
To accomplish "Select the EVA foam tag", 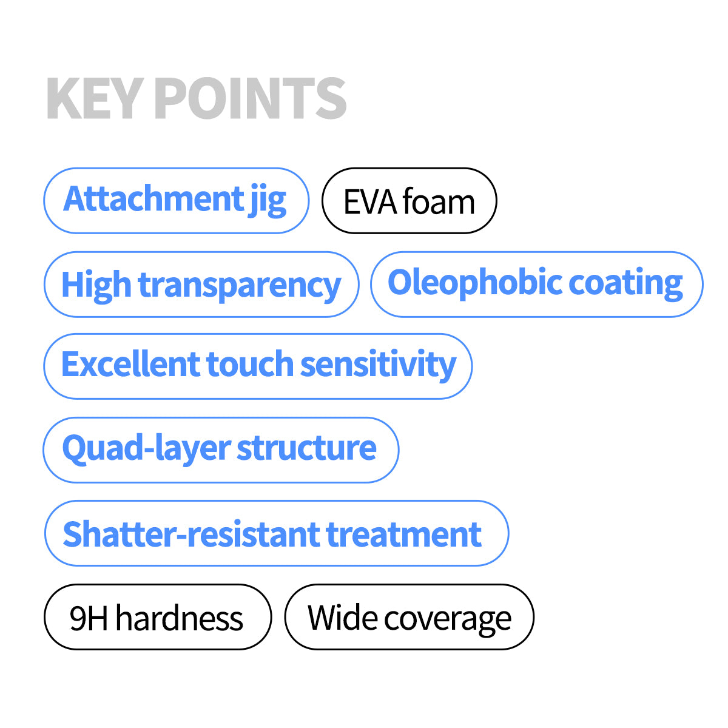I will [x=409, y=201].
